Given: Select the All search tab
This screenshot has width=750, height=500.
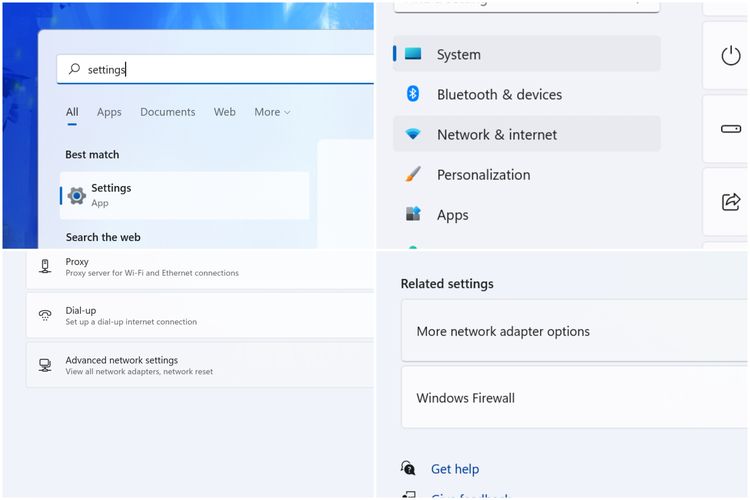Looking at the screenshot, I should (72, 112).
